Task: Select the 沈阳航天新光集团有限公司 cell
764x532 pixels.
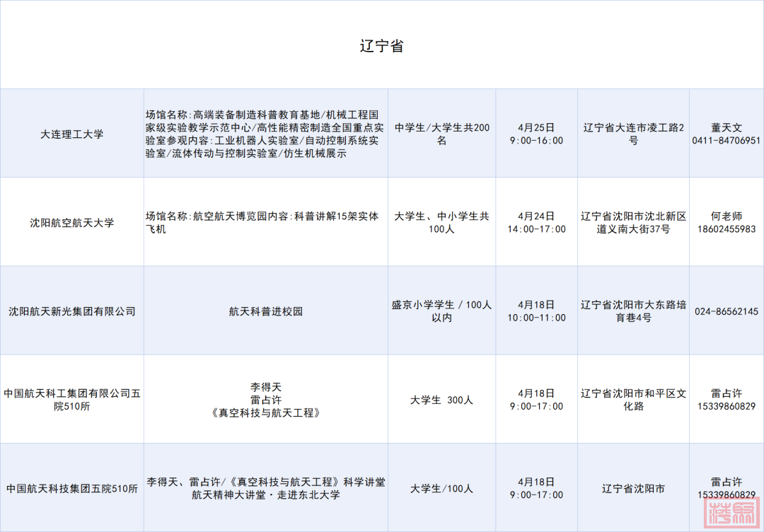Action: pos(72,311)
